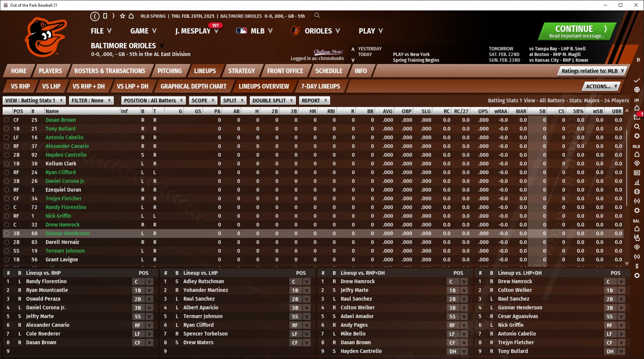Viewport: 644px width, 359px height.
Task: Click the Orioles bird logo
Action: [46, 37]
